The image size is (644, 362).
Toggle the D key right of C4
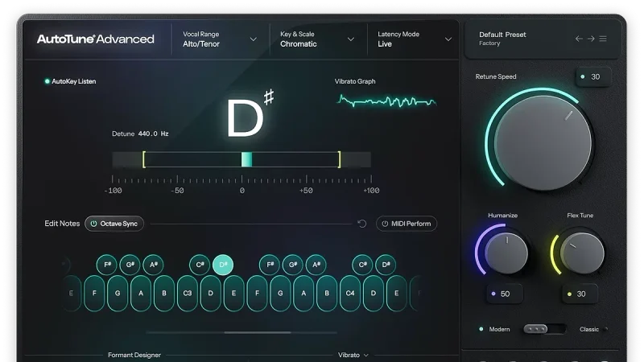coord(374,293)
